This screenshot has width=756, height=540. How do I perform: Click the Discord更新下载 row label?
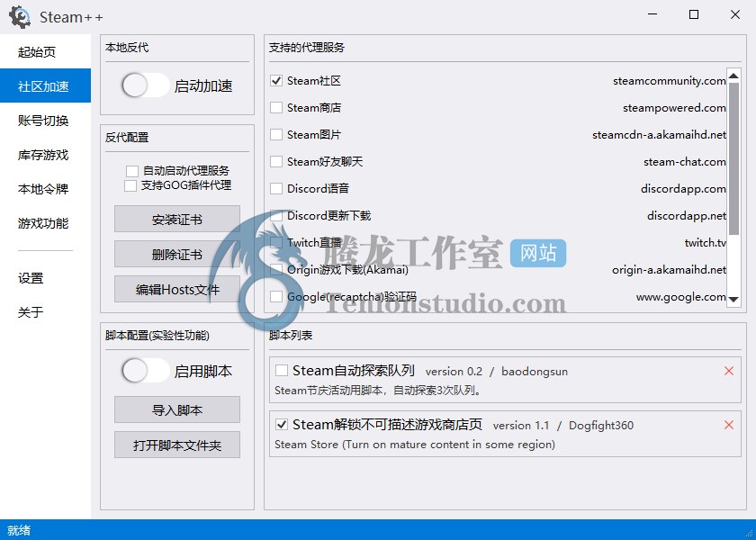point(328,215)
